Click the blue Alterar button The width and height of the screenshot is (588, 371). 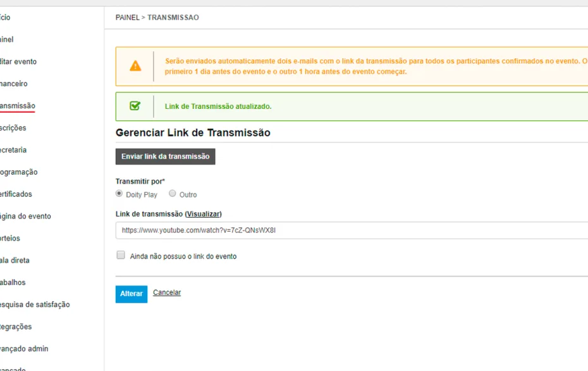click(132, 294)
